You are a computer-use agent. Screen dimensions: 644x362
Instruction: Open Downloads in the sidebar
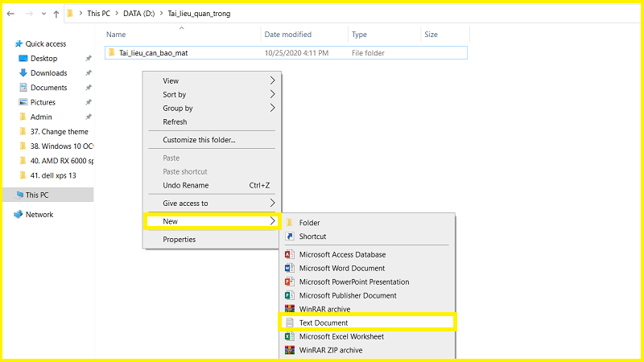[x=49, y=73]
